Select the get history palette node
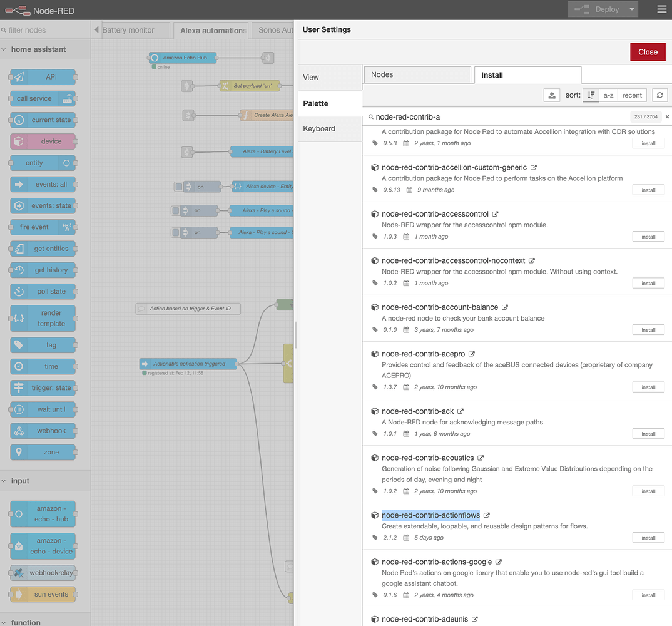Image resolution: width=672 pixels, height=626 pixels. 43,270
